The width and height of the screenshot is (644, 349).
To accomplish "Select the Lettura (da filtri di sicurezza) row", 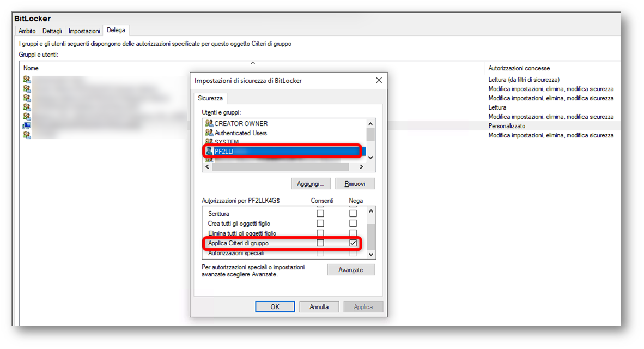I will [320, 79].
